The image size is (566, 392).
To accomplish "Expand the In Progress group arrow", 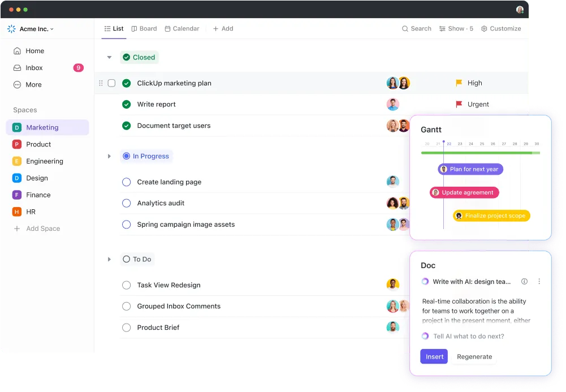I will tap(109, 156).
